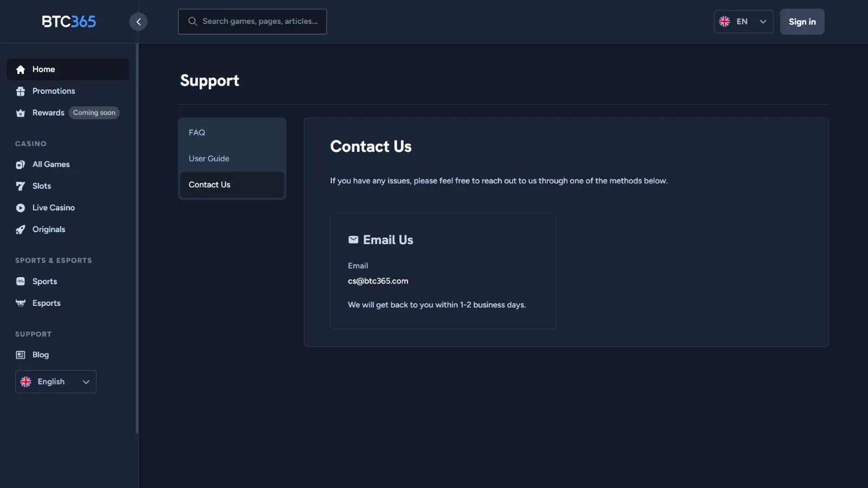Click the Slots seven icon
This screenshot has width=868, height=488.
tap(21, 186)
